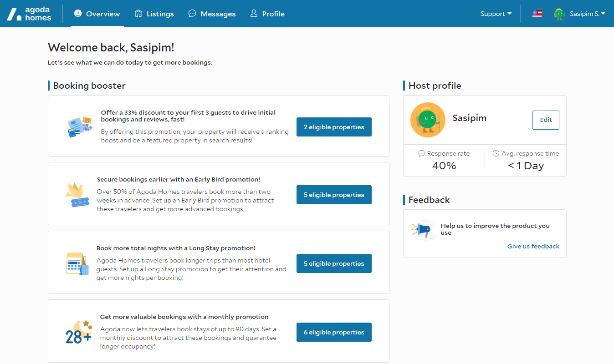Click the host profile picture thumbnail
Viewport: 614px width, 364px height.
click(x=428, y=120)
